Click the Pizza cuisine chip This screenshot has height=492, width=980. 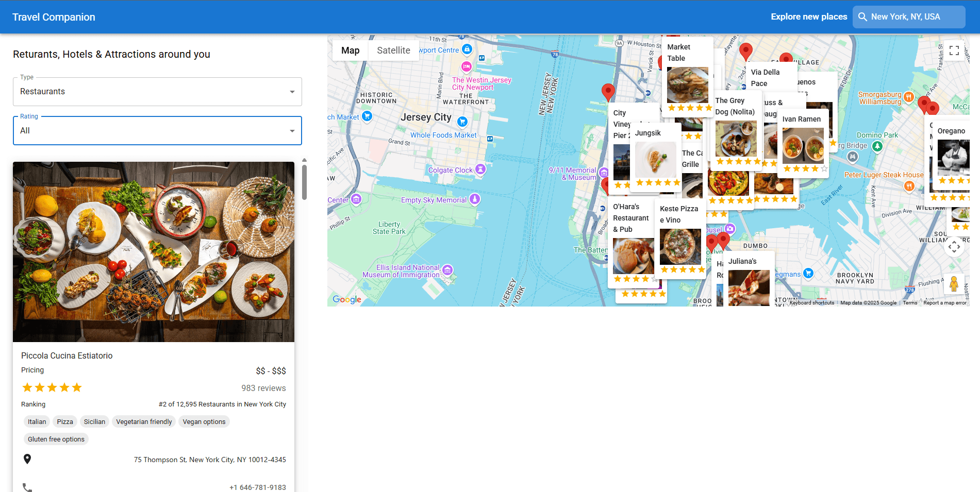(65, 421)
